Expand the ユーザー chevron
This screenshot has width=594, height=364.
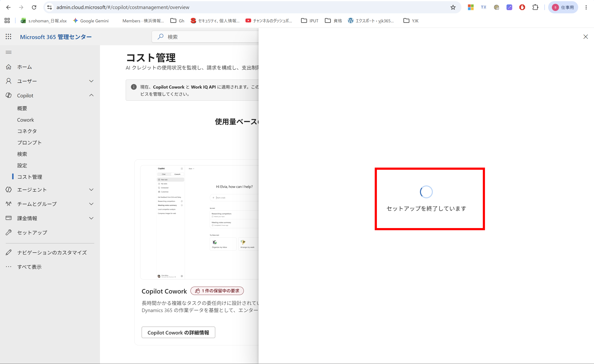click(x=91, y=81)
